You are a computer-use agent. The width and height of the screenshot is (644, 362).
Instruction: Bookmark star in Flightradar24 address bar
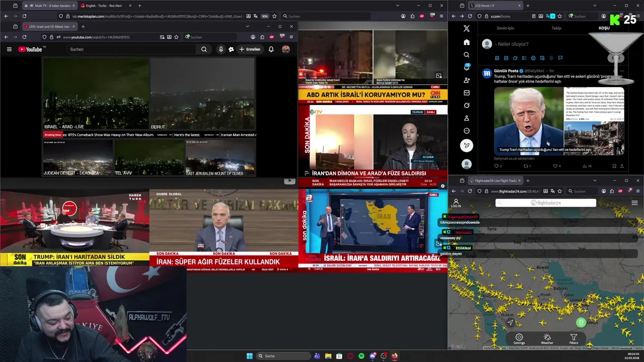point(559,191)
